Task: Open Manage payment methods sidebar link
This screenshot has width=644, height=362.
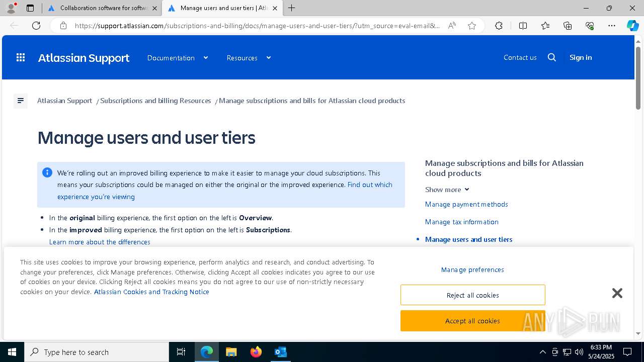Action: point(466,204)
